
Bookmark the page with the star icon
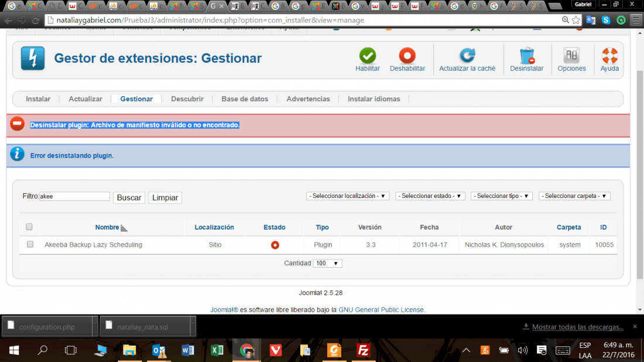point(576,20)
